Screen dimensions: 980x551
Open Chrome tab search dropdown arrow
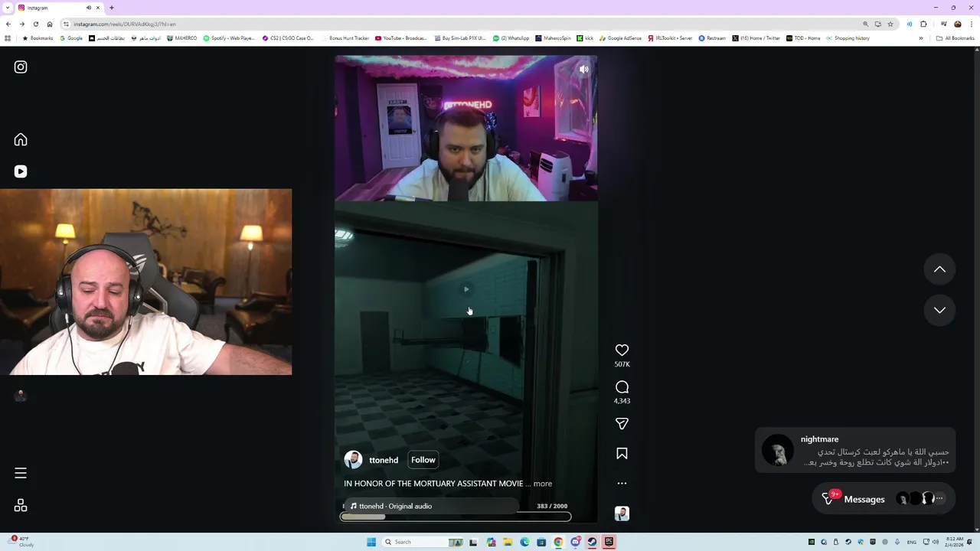click(7, 8)
